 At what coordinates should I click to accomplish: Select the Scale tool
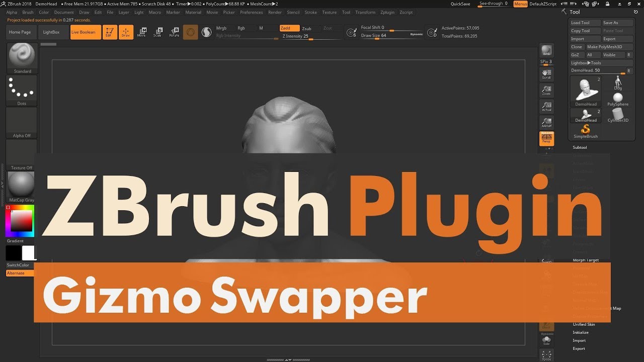(158, 32)
